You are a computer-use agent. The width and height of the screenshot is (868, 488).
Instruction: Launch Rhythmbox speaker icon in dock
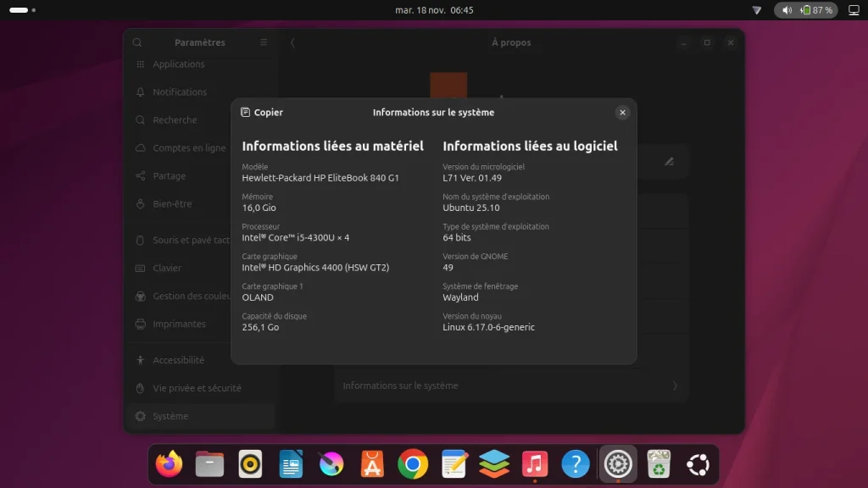point(250,463)
